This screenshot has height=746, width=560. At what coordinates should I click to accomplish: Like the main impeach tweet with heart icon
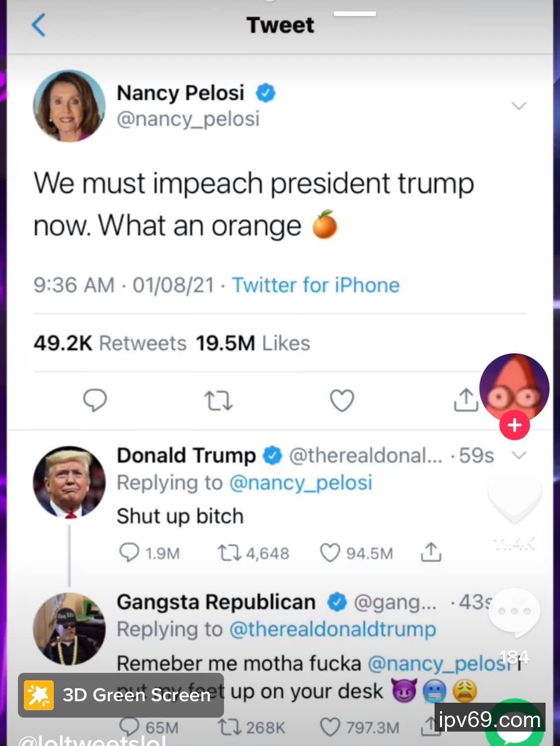point(342,401)
